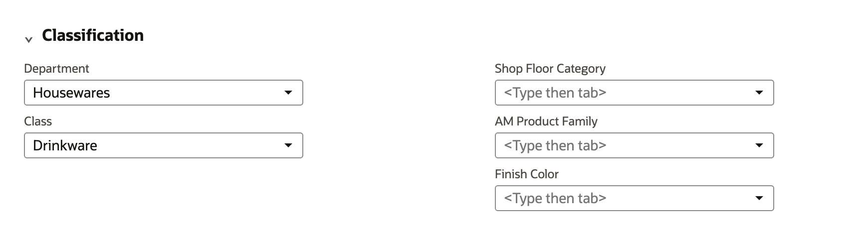The image size is (868, 239).
Task: Click the Shop Floor Category label
Action: pyautogui.click(x=550, y=69)
